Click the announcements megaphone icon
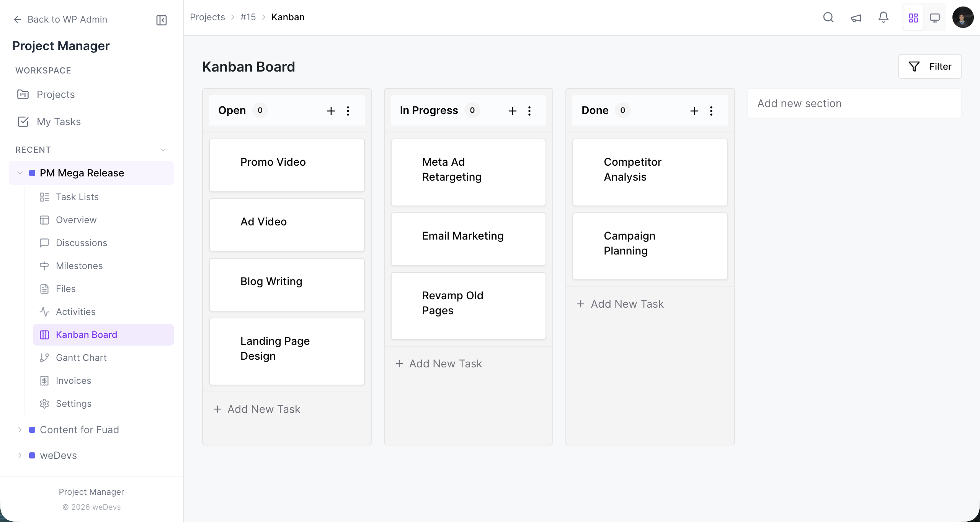980x522 pixels. (856, 17)
